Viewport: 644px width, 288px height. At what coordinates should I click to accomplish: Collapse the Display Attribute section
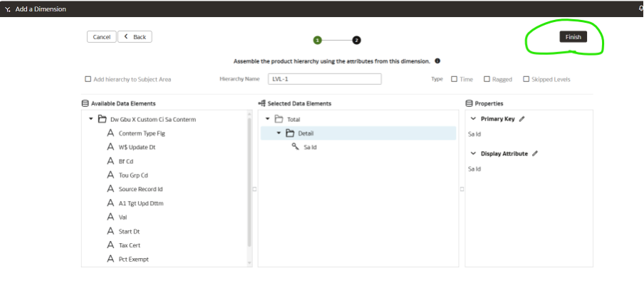[474, 153]
